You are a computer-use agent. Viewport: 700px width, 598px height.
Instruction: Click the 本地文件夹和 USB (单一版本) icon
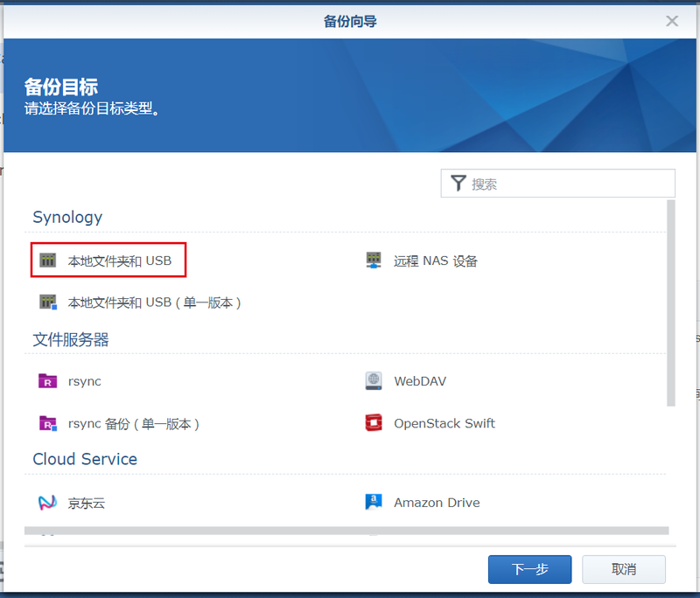pyautogui.click(x=48, y=302)
